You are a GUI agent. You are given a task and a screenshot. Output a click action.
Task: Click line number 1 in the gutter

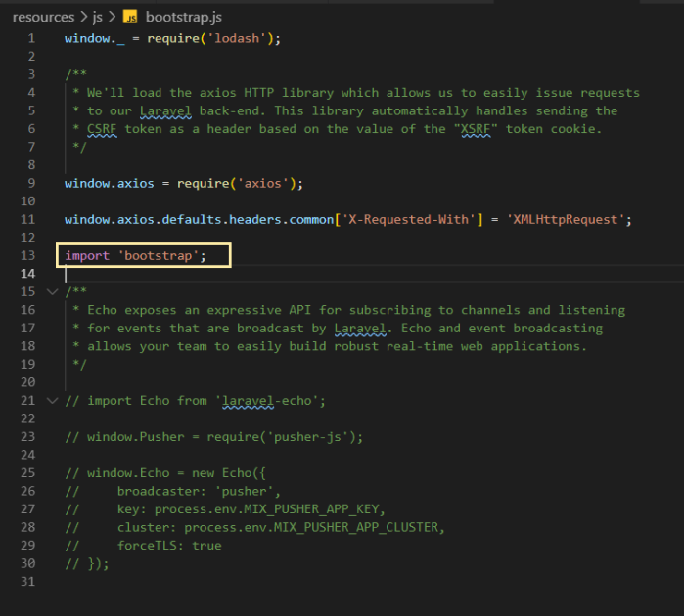tap(31, 38)
